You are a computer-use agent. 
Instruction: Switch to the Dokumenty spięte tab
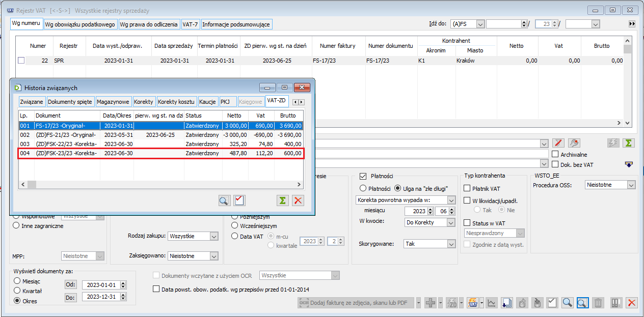(70, 102)
